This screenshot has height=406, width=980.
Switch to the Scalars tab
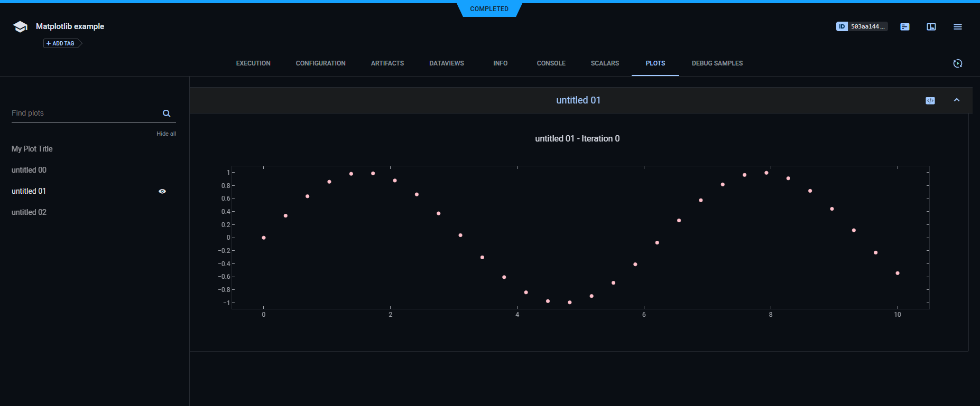(x=605, y=63)
